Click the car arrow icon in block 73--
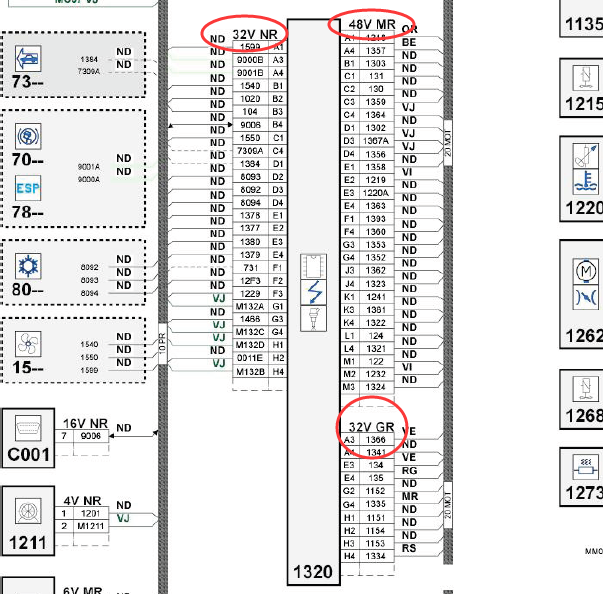603x594 pixels. pyautogui.click(x=28, y=58)
